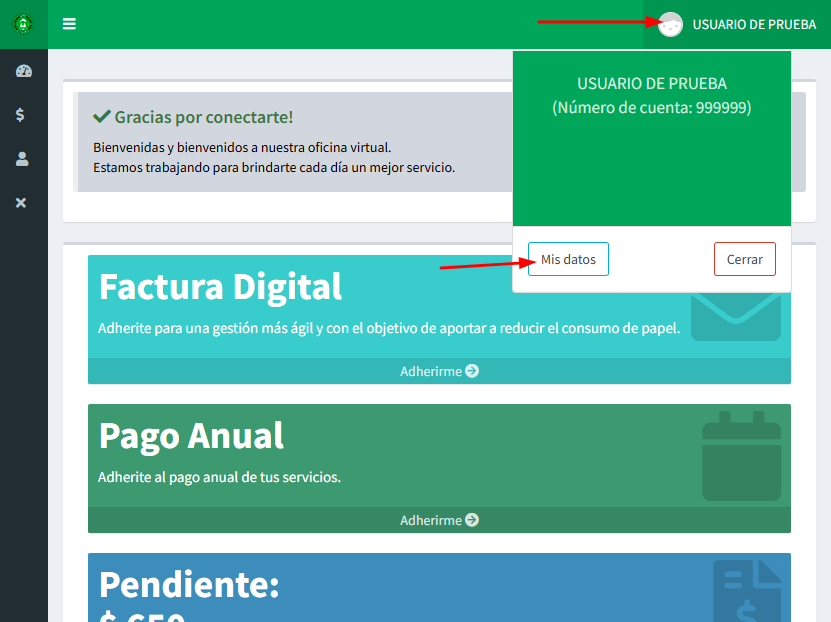Click the user avatar in top bar
The width and height of the screenshot is (831, 622).
point(670,24)
